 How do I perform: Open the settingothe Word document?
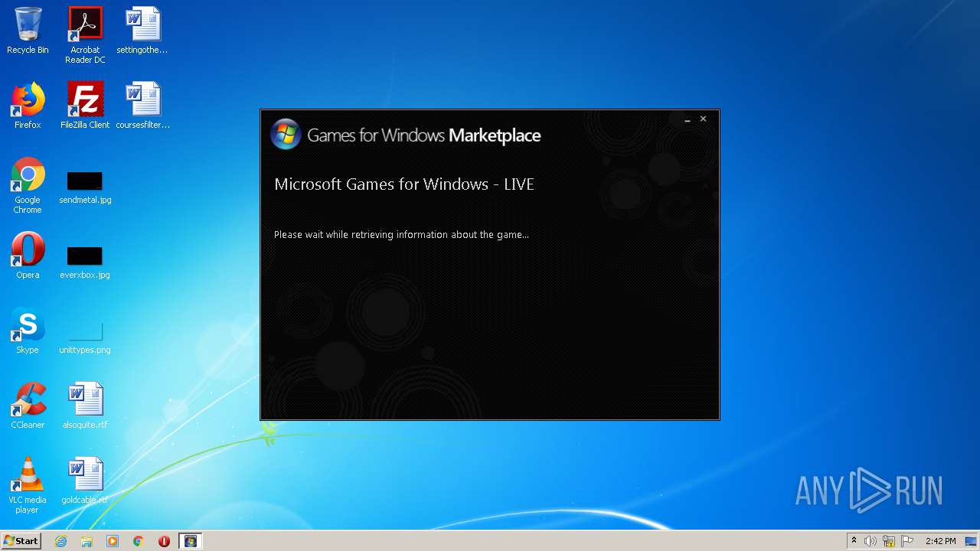click(142, 31)
